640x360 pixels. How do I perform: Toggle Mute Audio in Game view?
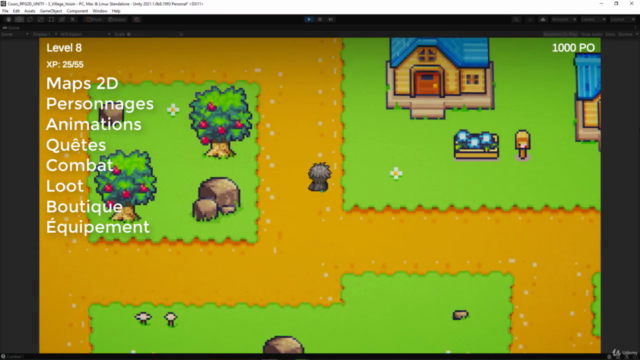[x=591, y=34]
